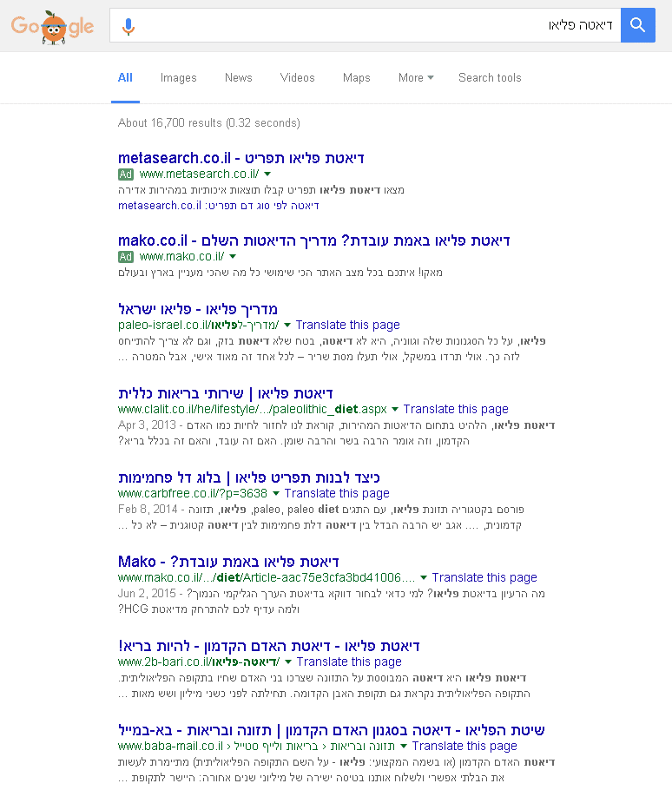The height and width of the screenshot is (790, 672).
Task: Translate the clalit.co.il result page
Action: pos(456,409)
